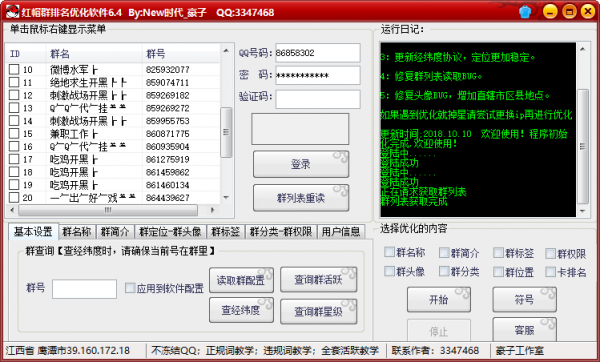Tick the checkbox of row ID 13
The width and height of the screenshot is (600, 362).
14,108
